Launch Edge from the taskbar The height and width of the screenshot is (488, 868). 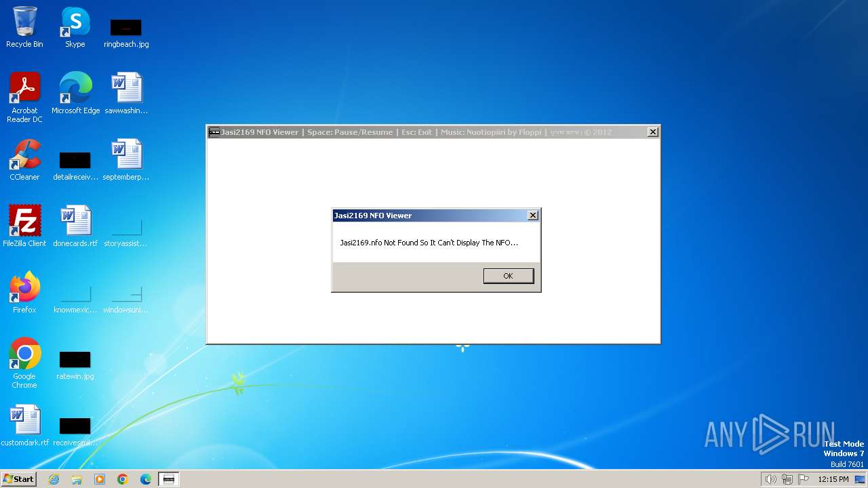[146, 479]
